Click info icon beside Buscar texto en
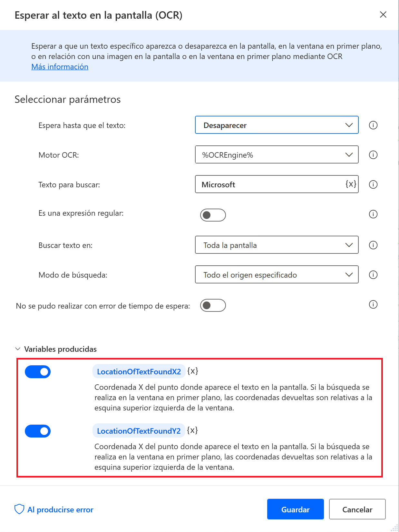This screenshot has width=399, height=532. [x=373, y=245]
